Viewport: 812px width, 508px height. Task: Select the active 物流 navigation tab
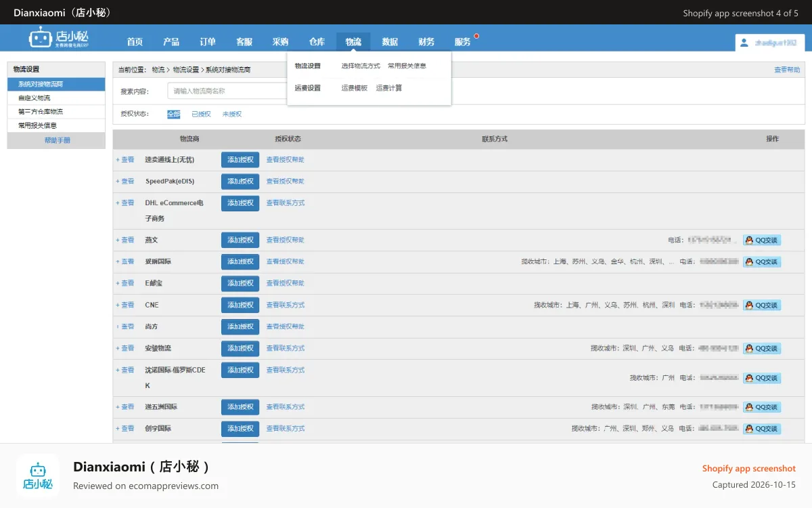pos(353,42)
